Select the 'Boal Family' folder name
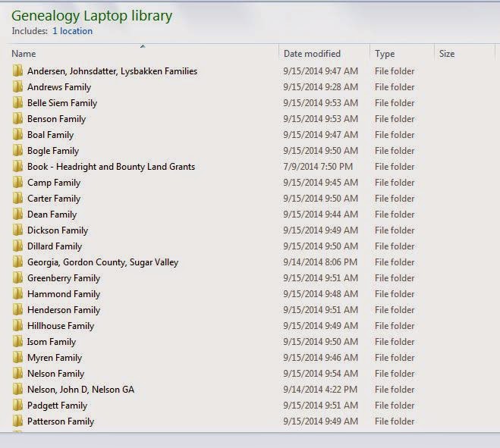Screen dimensions: 500x448 (x=50, y=135)
